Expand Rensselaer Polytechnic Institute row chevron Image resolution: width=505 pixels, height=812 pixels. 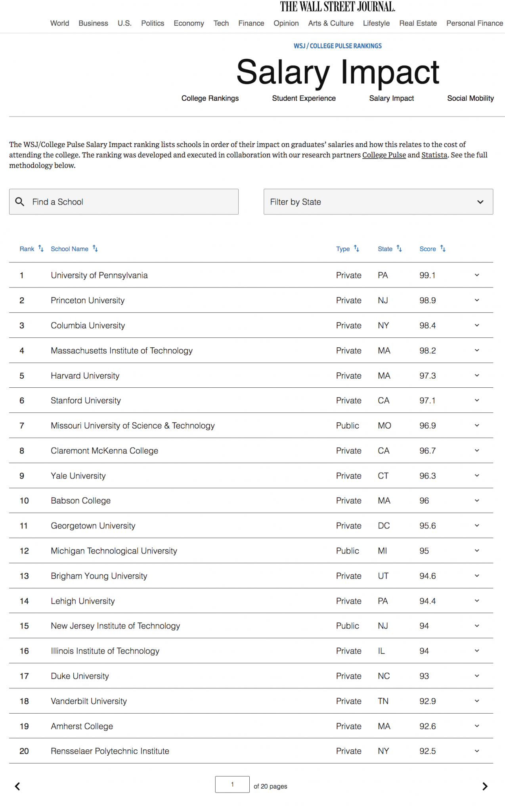[477, 751]
